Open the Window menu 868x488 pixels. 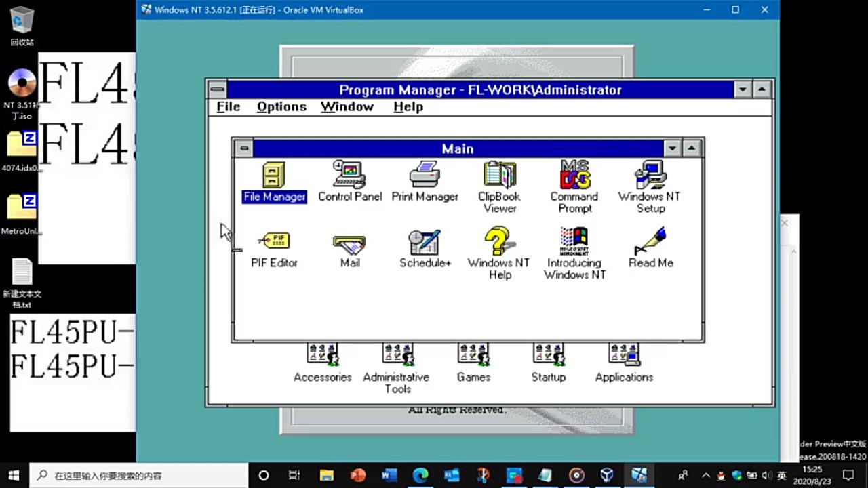(347, 106)
